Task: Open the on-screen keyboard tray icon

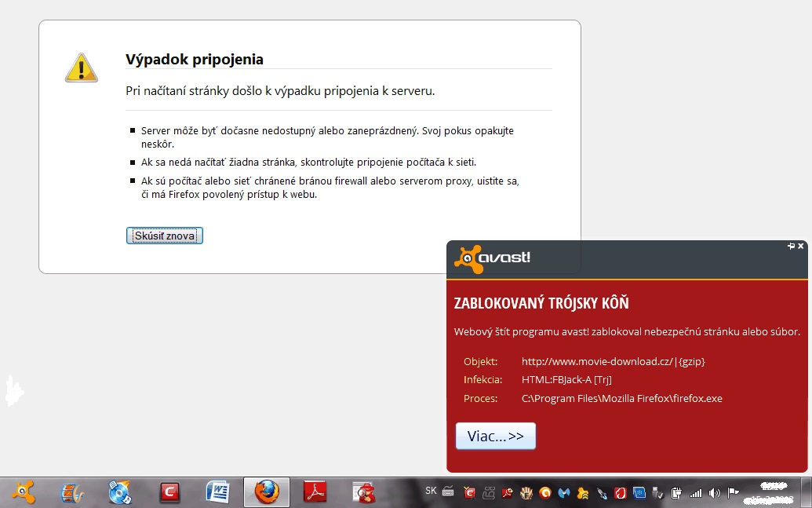Action: (x=448, y=492)
